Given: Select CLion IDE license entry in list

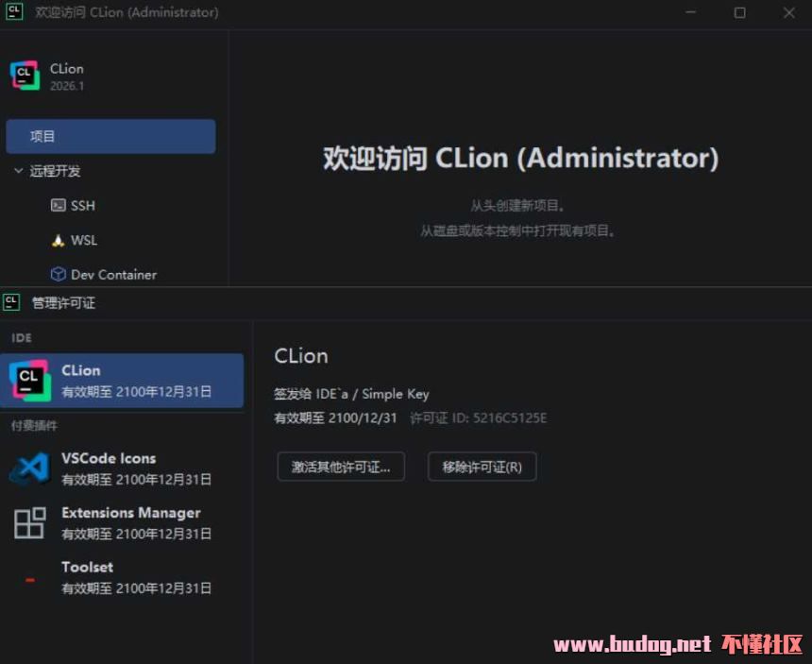Looking at the screenshot, I should 122,381.
